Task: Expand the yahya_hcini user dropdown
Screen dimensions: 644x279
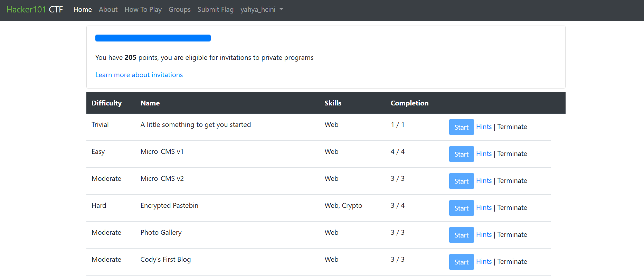Action: (x=262, y=9)
